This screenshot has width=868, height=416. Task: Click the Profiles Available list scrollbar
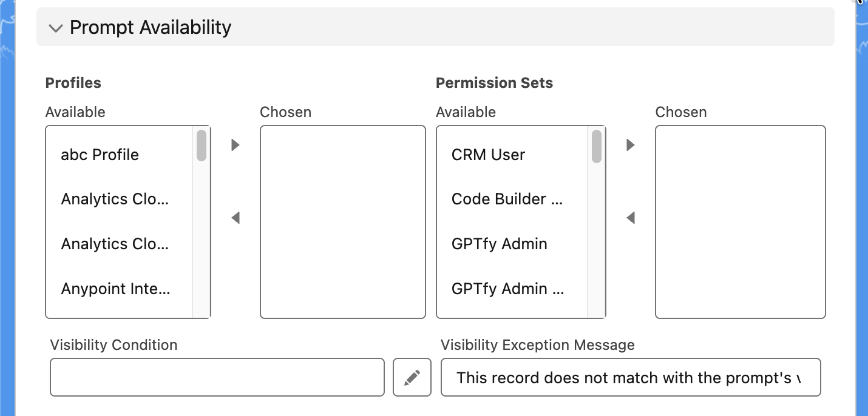pyautogui.click(x=202, y=146)
